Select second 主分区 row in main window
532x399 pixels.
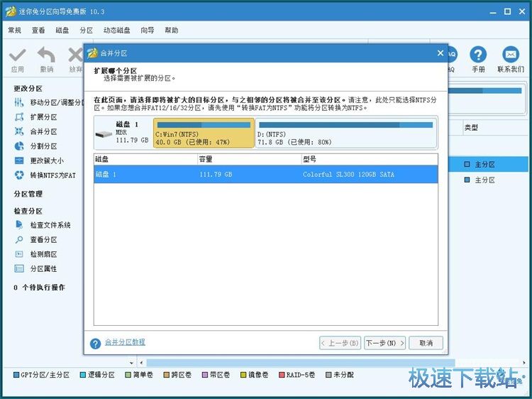tap(488, 180)
